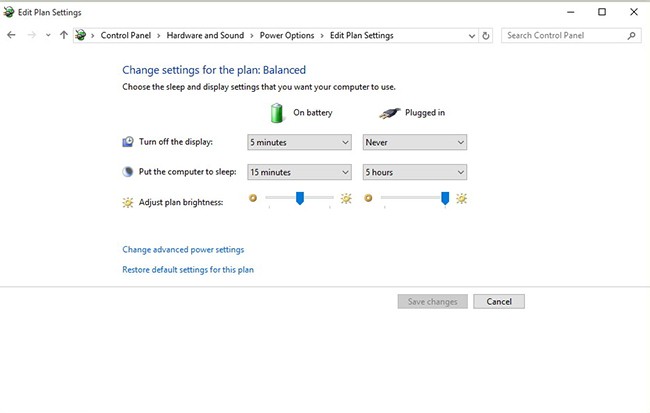
Task: Expand battery sleep dropdown showing 15 minutes
Action: pos(299,172)
